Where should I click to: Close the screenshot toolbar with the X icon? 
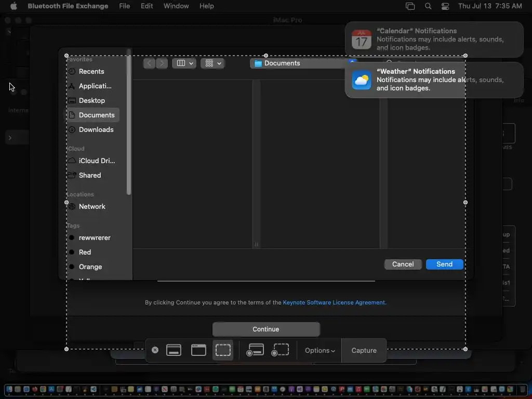155,350
